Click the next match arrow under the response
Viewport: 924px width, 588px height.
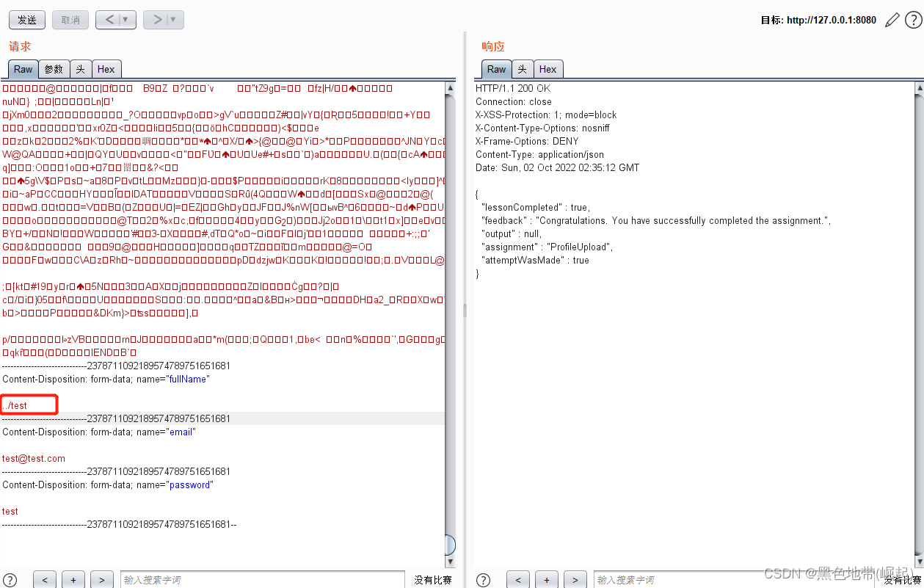(x=575, y=579)
